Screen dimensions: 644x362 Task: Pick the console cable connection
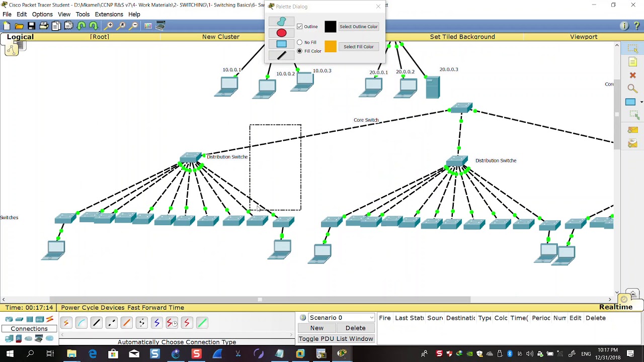pos(81,323)
